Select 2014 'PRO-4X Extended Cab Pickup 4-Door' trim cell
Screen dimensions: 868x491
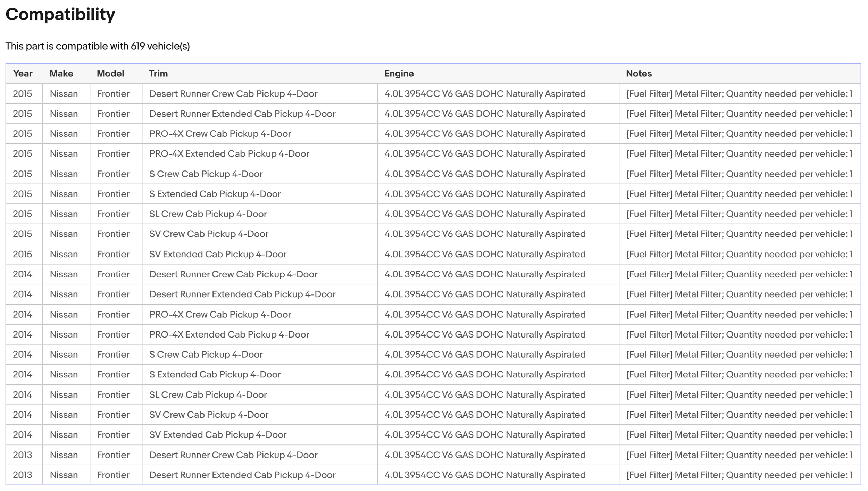coord(260,334)
